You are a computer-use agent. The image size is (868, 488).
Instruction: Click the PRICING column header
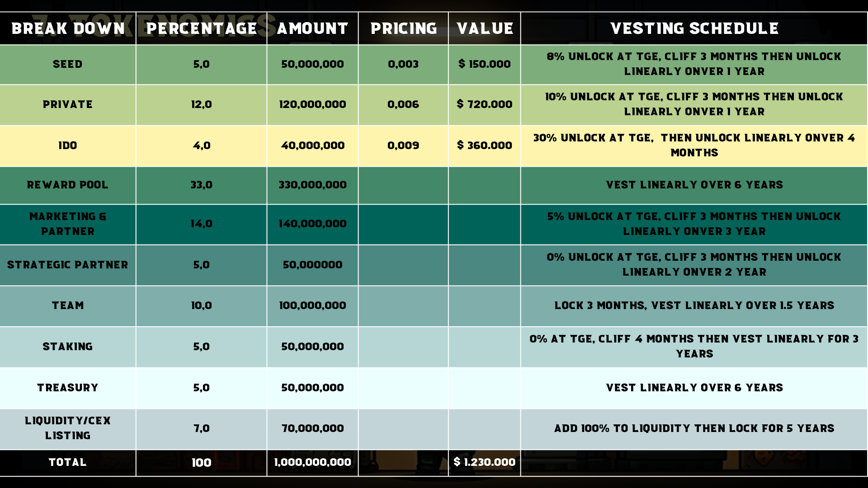tap(403, 28)
